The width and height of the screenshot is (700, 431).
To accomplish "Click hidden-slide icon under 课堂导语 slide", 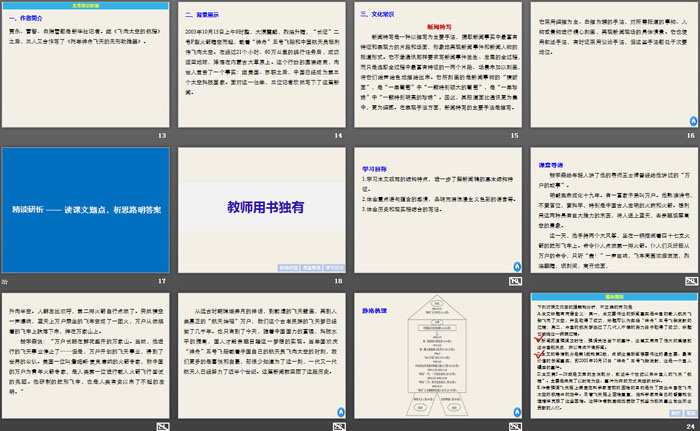I will click(x=691, y=281).
